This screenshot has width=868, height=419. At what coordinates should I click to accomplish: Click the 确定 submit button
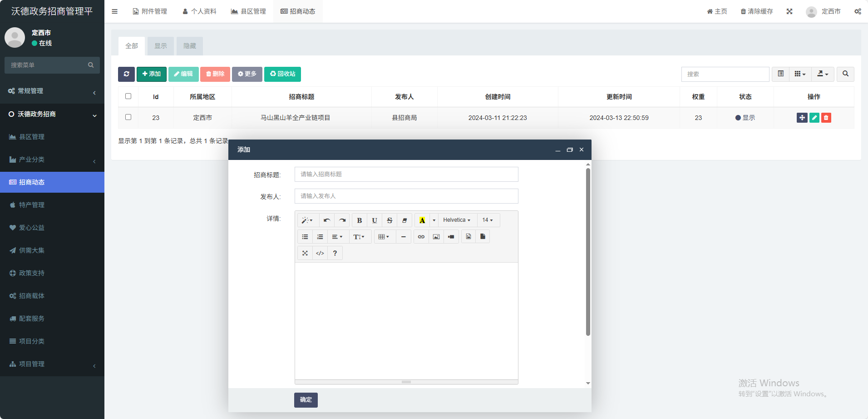pos(306,400)
